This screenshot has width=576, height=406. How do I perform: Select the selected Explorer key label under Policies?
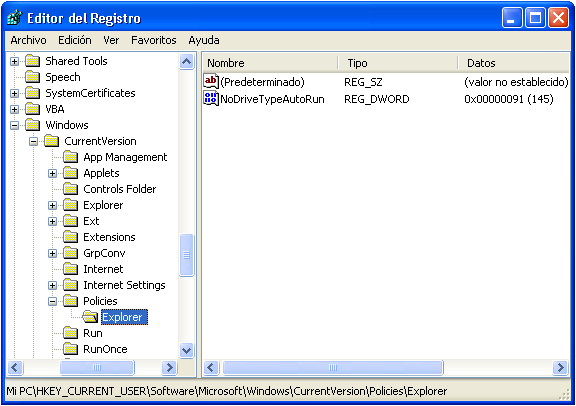[x=124, y=317]
